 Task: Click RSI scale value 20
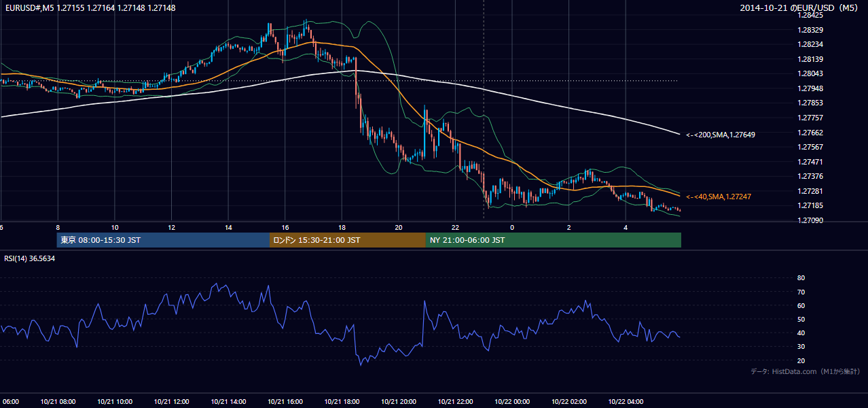801,360
